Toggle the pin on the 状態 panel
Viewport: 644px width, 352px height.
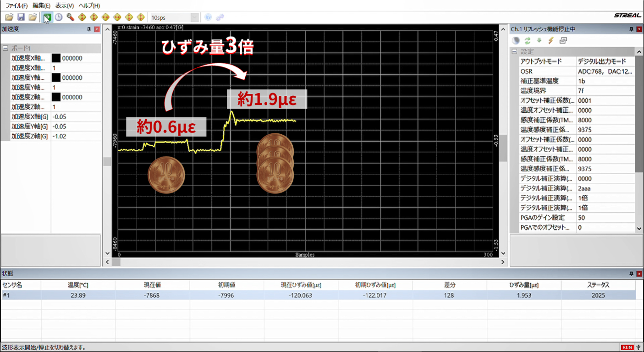point(630,274)
